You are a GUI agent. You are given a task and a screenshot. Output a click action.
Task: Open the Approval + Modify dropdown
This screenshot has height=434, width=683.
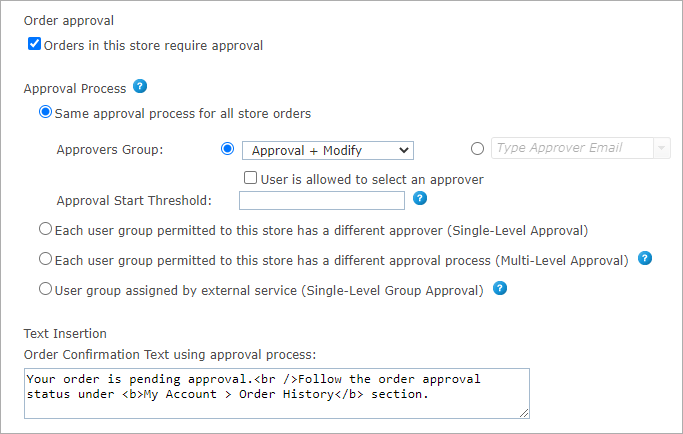327,150
